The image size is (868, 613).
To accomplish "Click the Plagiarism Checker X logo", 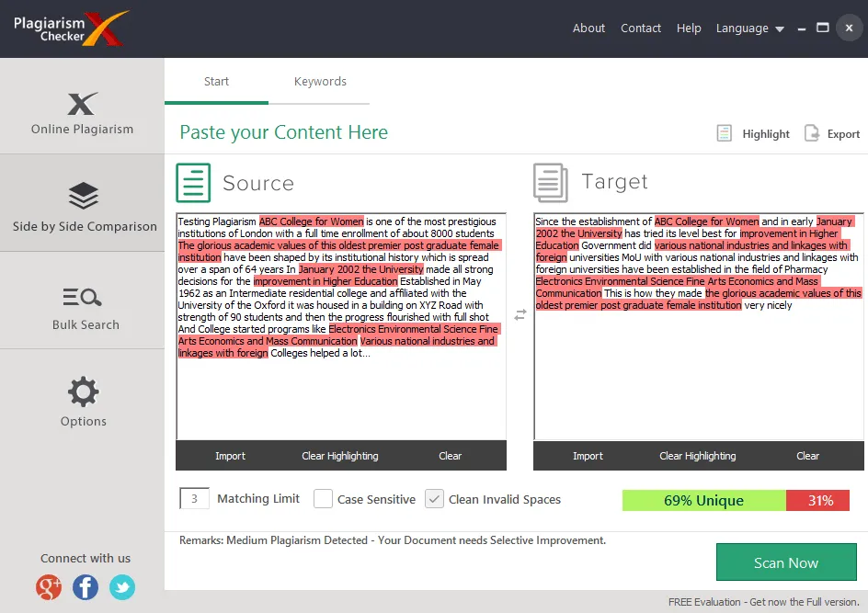I will 71,28.
